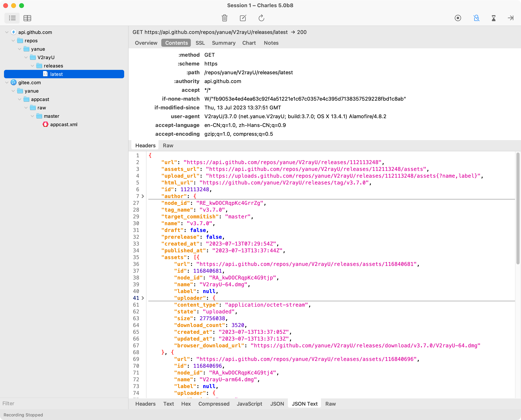
Task: Collapse the gitee.com tree node
Action: click(7, 82)
